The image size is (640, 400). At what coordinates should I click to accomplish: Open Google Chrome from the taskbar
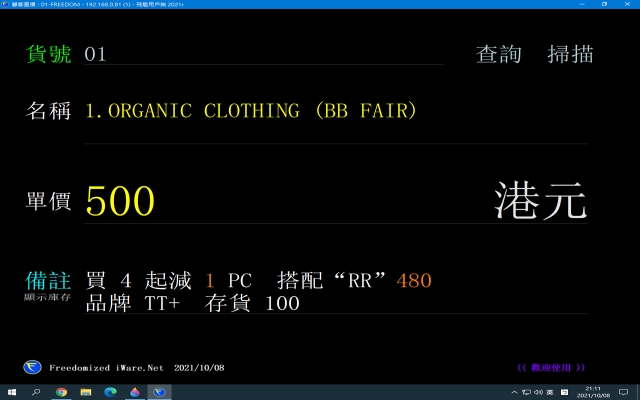(61, 392)
